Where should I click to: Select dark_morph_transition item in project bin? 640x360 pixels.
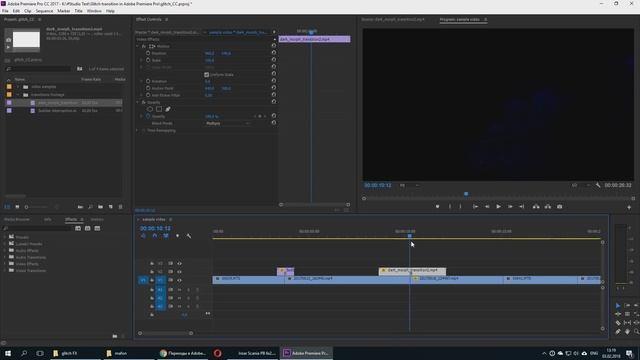pos(64,103)
